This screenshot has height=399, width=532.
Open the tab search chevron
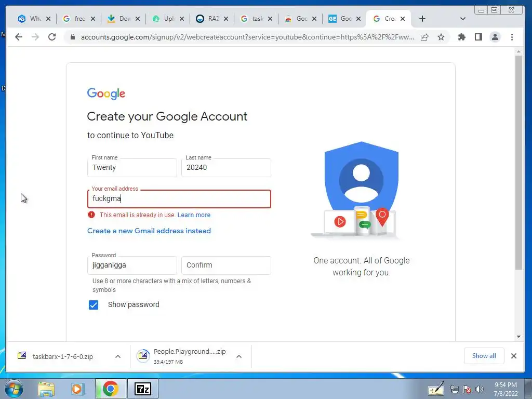click(x=462, y=19)
